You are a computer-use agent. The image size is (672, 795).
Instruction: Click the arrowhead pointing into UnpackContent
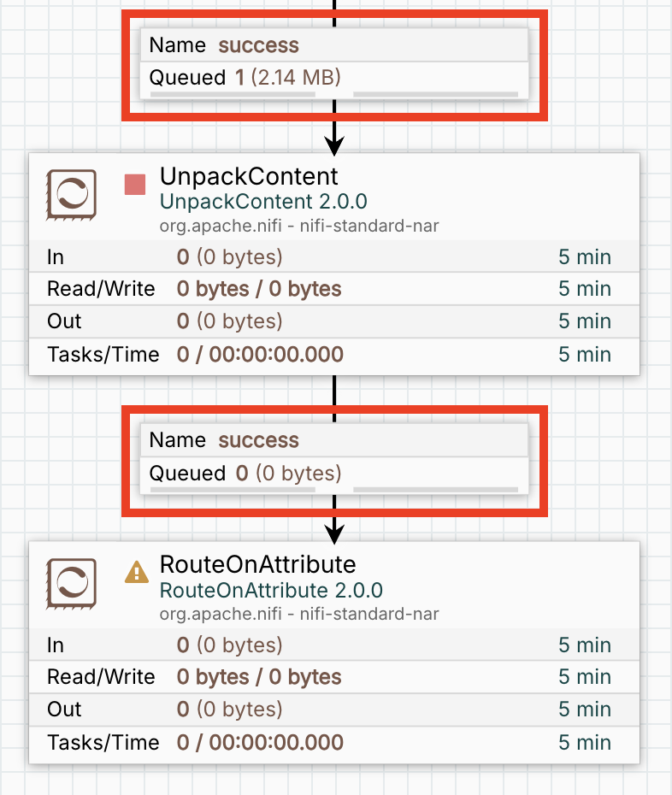click(x=334, y=145)
